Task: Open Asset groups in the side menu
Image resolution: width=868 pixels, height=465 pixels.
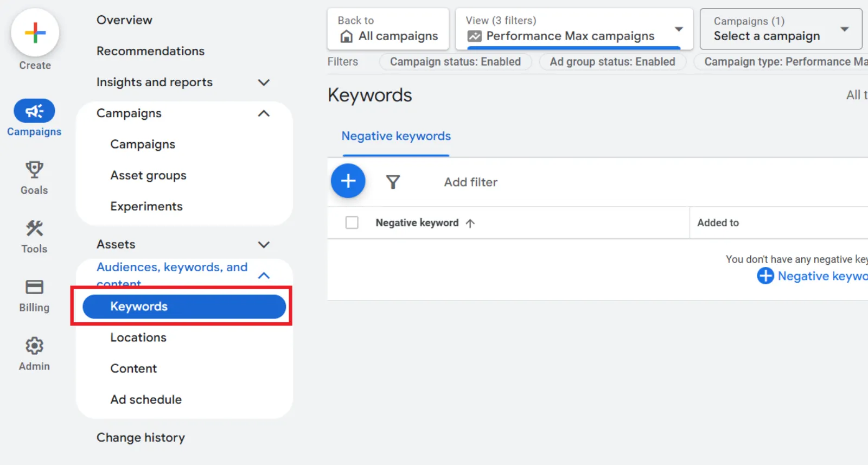Action: [x=148, y=175]
